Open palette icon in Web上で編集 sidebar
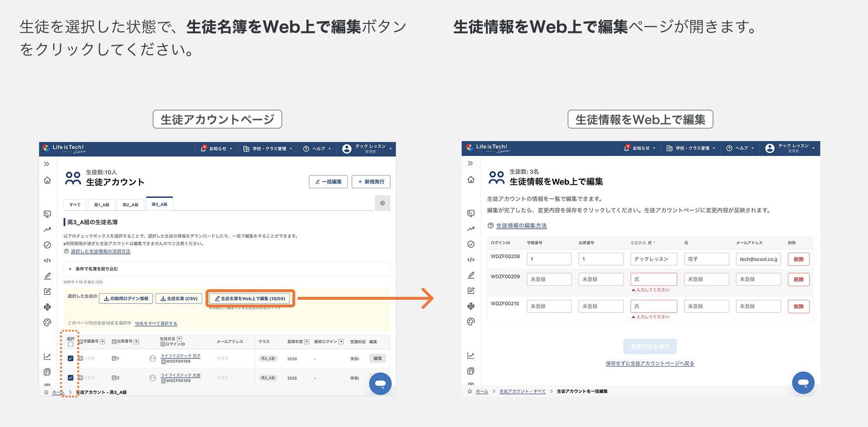 click(471, 322)
